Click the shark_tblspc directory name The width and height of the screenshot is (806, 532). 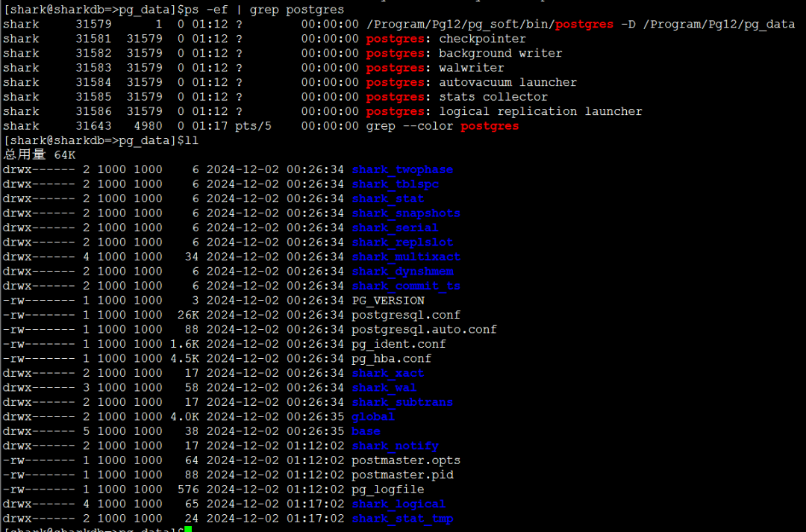[395, 184]
